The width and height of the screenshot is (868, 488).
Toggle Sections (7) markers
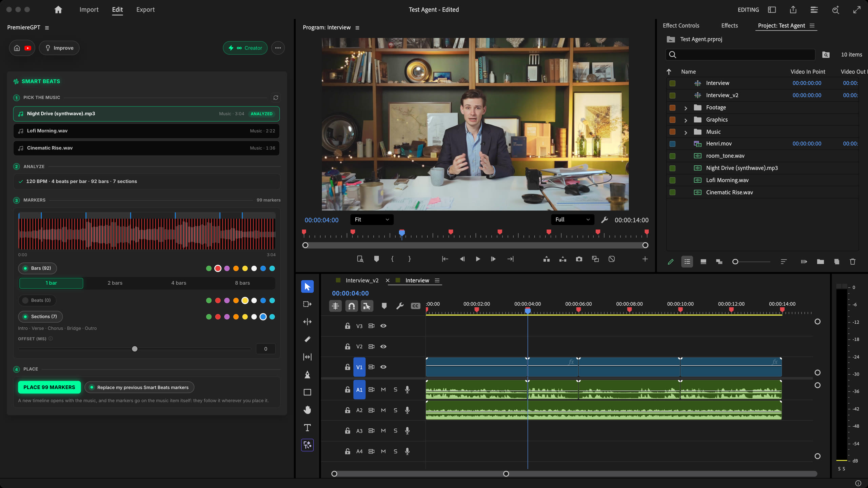40,317
